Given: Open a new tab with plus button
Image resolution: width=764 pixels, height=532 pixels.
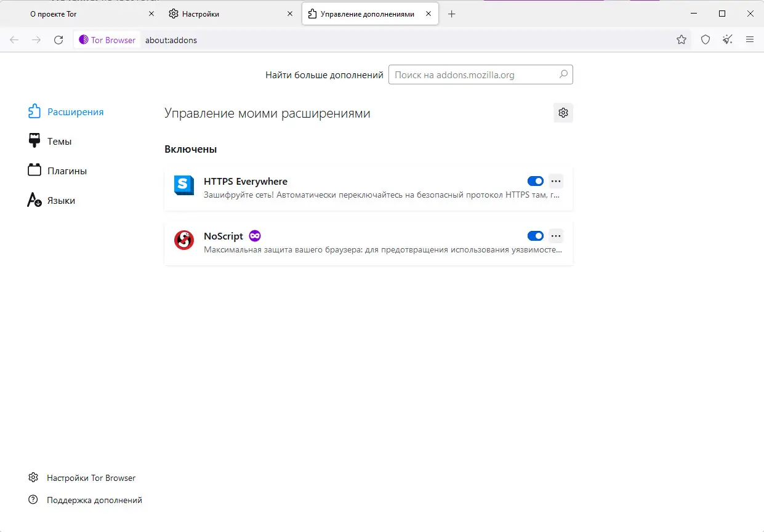Looking at the screenshot, I should click(452, 14).
